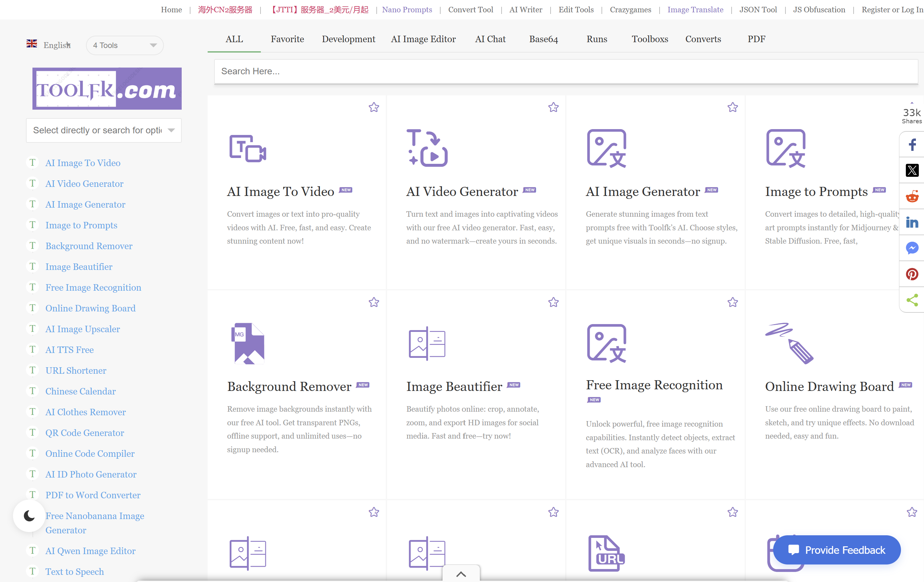Screen dimensions: 924x582
Task: Switch to the AI Image Editor tab
Action: (423, 39)
